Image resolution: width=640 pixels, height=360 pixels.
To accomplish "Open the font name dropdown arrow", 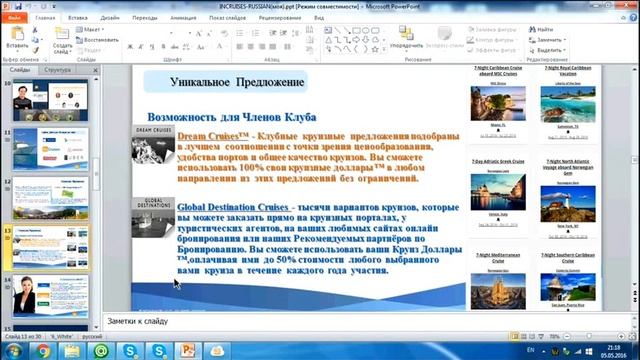I will pos(171,33).
